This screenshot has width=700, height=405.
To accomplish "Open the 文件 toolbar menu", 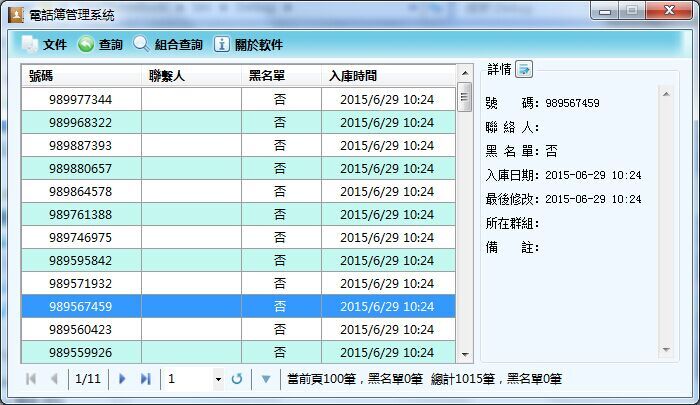I will click(x=44, y=45).
